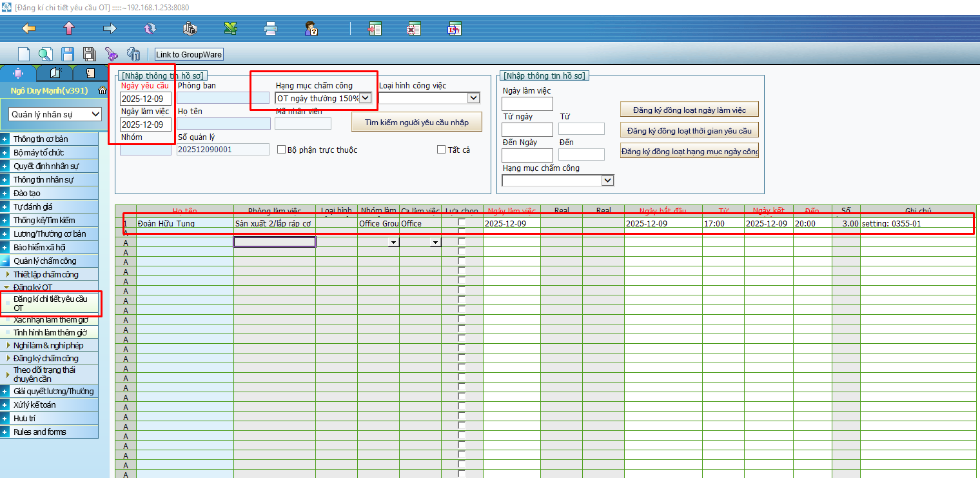The image size is (980, 478).
Task: Check the 'Lựa chọn' box for Đoàn Hữu Tung
Action: pos(462,223)
